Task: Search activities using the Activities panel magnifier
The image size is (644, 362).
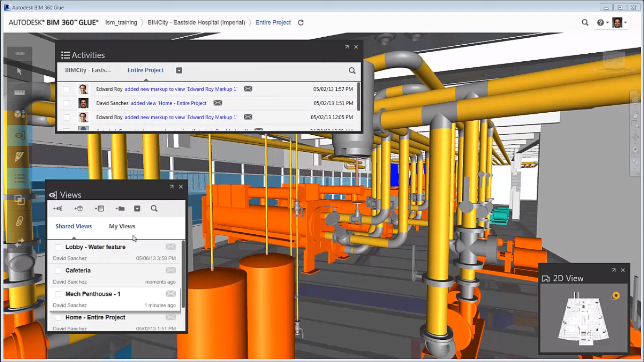Action: click(352, 71)
